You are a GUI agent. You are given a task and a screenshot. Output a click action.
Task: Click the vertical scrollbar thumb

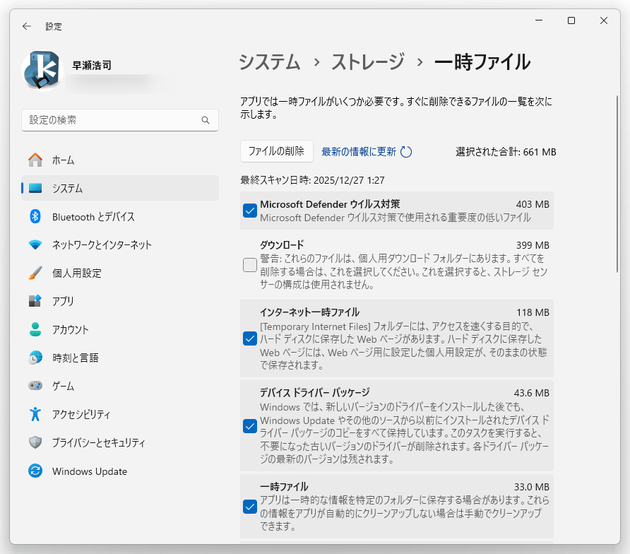click(617, 184)
